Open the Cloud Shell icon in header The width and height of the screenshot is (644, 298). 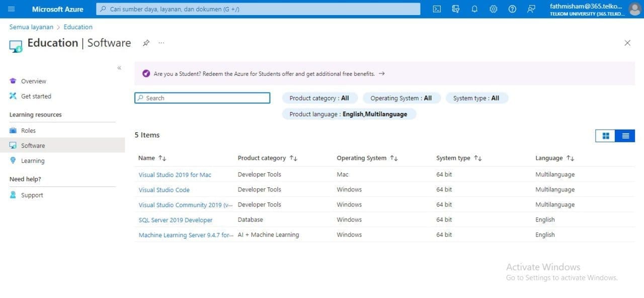tap(437, 9)
